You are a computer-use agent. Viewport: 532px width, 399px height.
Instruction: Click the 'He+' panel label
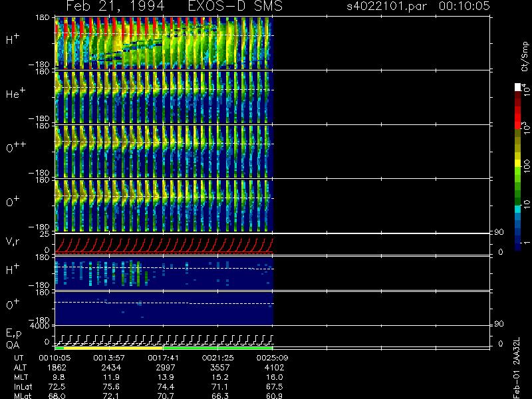pyautogui.click(x=15, y=93)
